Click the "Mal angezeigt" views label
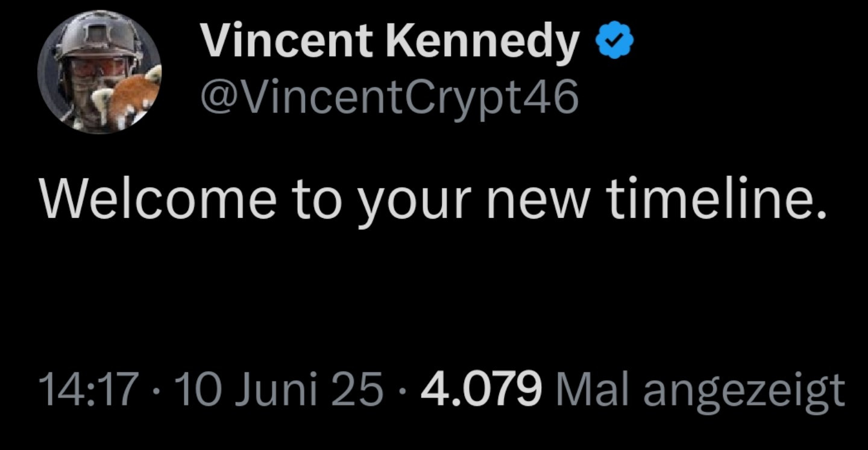868x450 pixels. tap(702, 390)
